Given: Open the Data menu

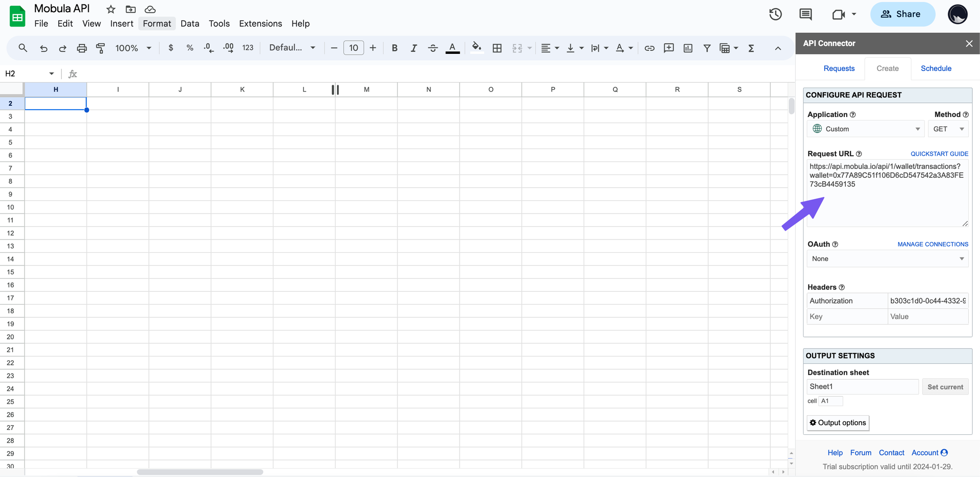Looking at the screenshot, I should click(x=190, y=24).
